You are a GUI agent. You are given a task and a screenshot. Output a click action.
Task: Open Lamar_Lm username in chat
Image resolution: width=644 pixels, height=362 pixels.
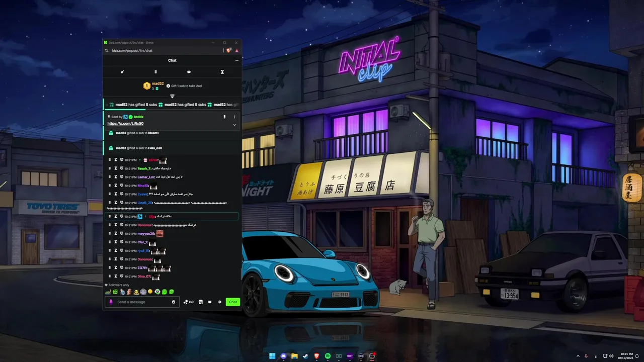(146, 177)
